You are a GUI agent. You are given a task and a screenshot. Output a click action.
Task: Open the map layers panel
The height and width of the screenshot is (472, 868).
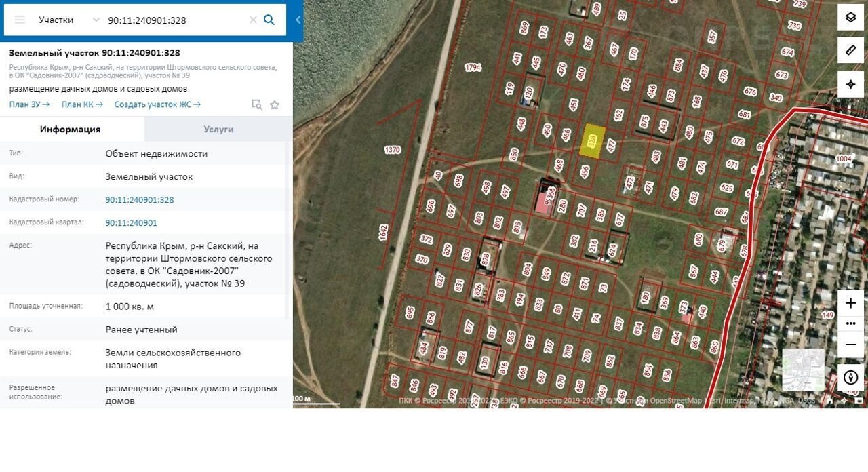850,17
